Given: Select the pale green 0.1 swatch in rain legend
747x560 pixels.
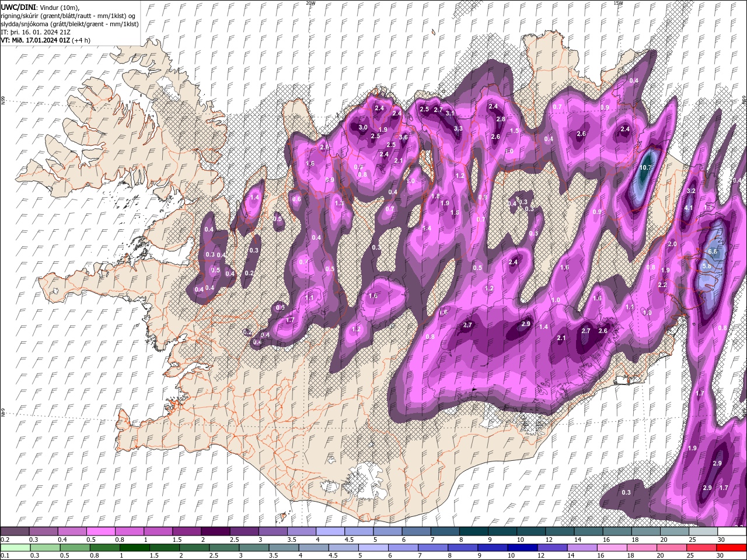Looking at the screenshot, I should tap(15, 548).
